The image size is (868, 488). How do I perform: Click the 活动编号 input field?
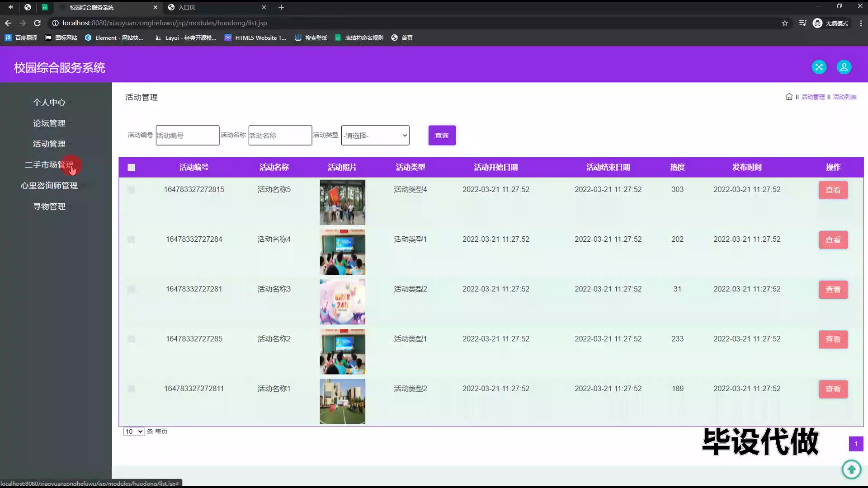pyautogui.click(x=187, y=136)
